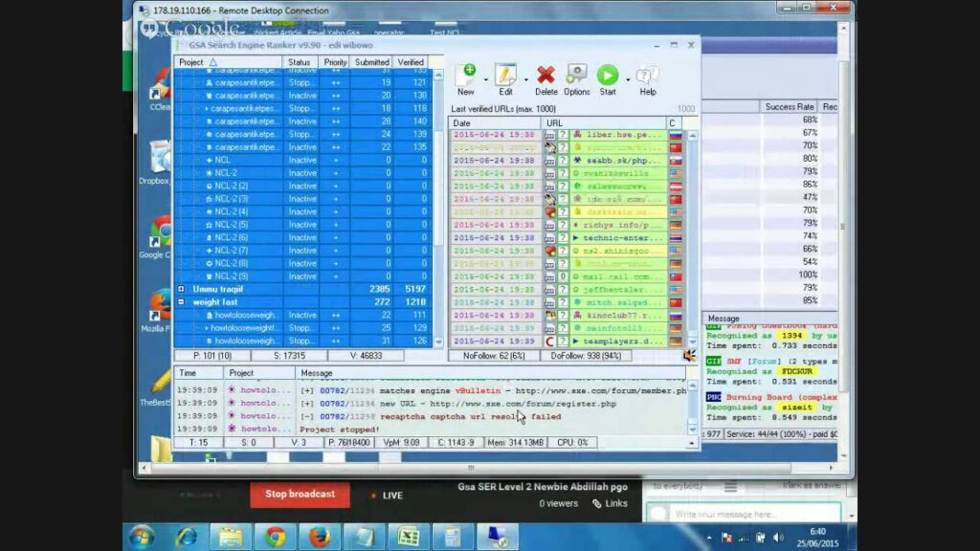Sort projects by the Verified column
The width and height of the screenshot is (980, 551).
(x=411, y=62)
